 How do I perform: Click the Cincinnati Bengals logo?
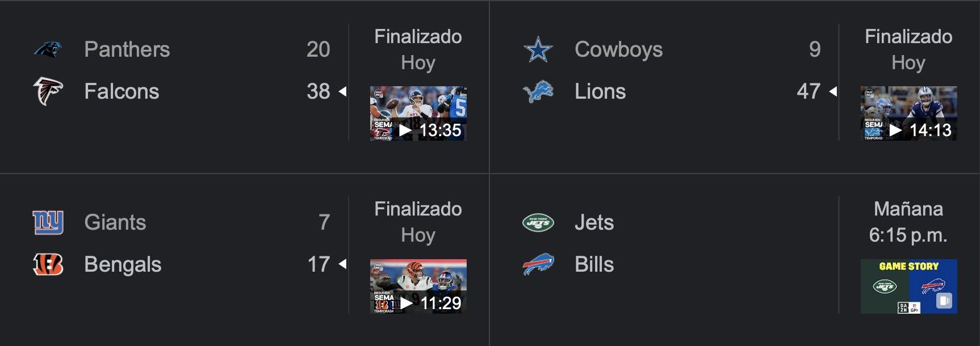[x=48, y=264]
